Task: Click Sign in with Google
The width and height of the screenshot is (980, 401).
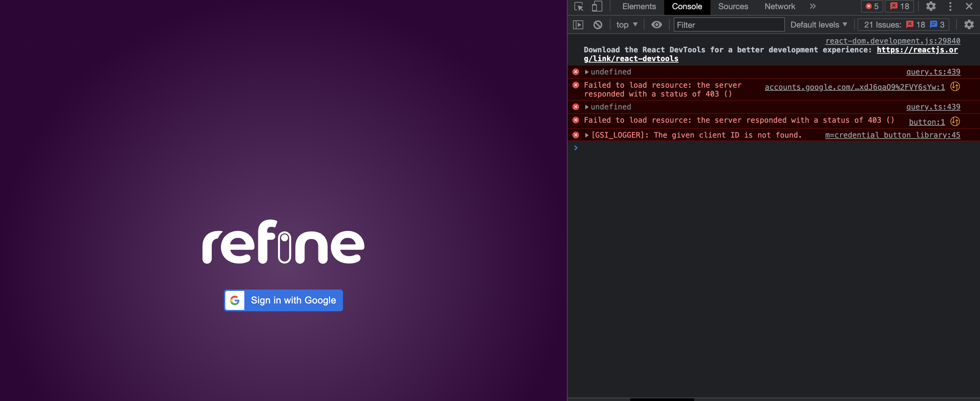Action: coord(283,300)
